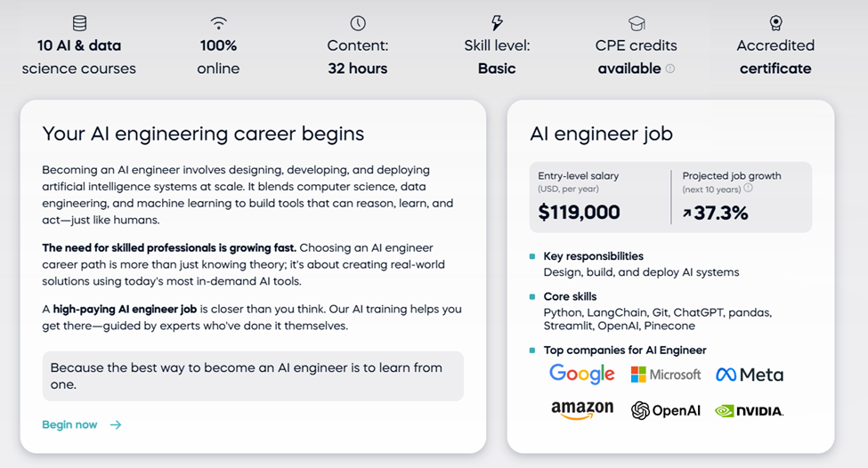Click the Accredited certificate badge icon
This screenshot has width=868, height=468.
click(x=775, y=23)
